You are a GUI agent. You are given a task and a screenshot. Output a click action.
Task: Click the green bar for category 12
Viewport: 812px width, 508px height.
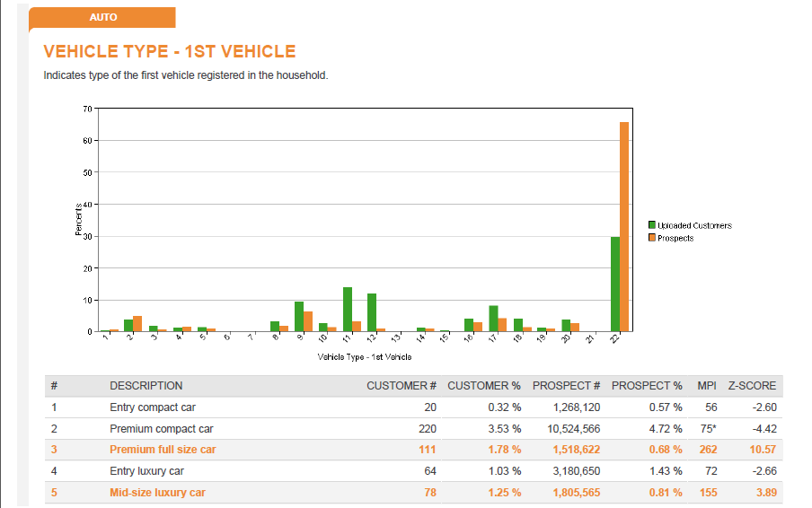(372, 312)
